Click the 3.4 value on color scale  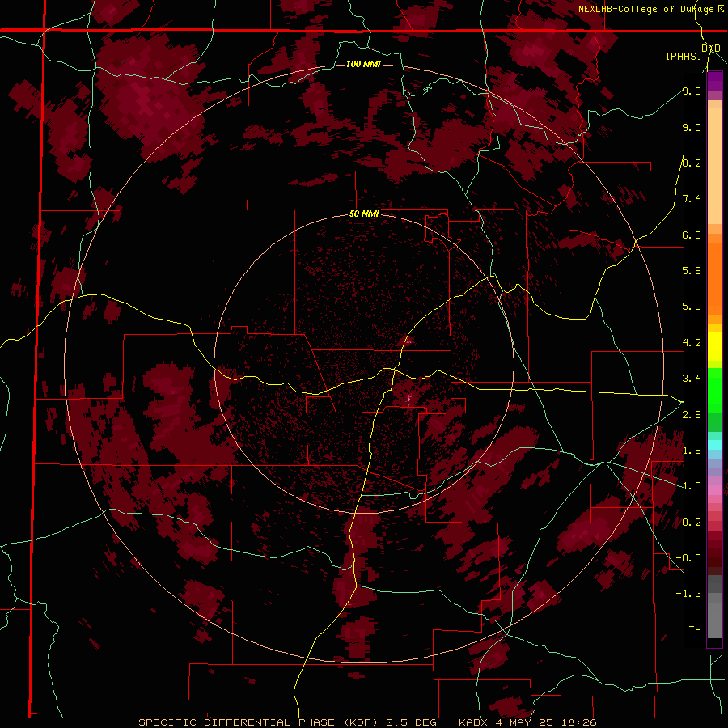692,379
